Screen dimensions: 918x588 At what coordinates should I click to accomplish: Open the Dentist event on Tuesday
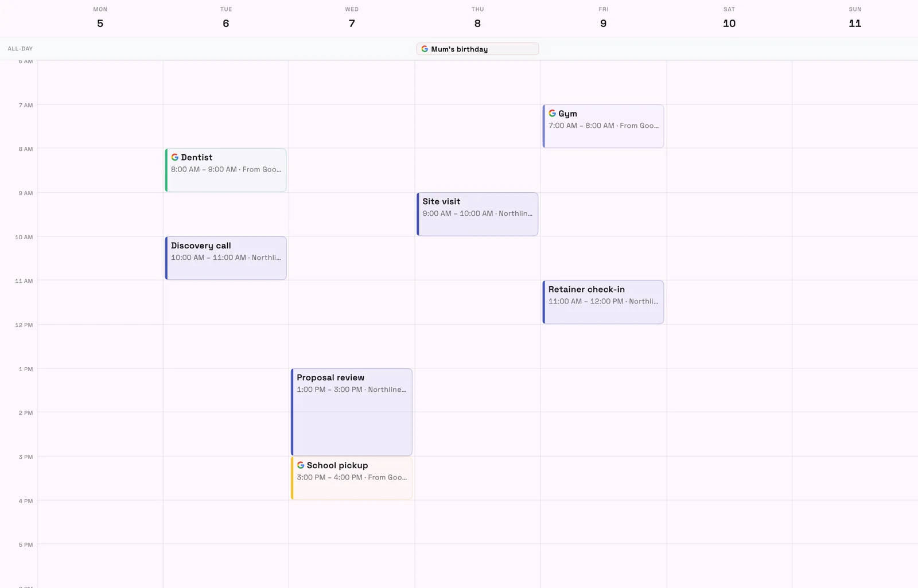(225, 170)
